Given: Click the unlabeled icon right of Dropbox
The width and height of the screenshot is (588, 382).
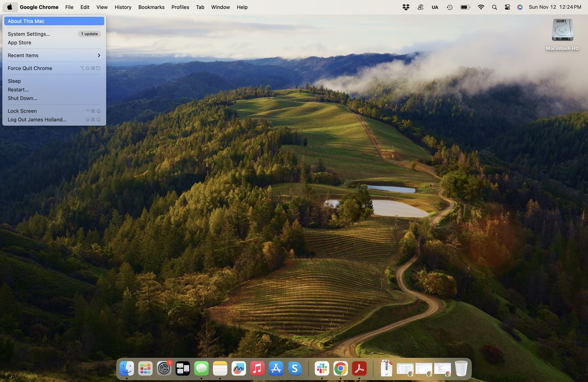Looking at the screenshot, I should pyautogui.click(x=420, y=7).
